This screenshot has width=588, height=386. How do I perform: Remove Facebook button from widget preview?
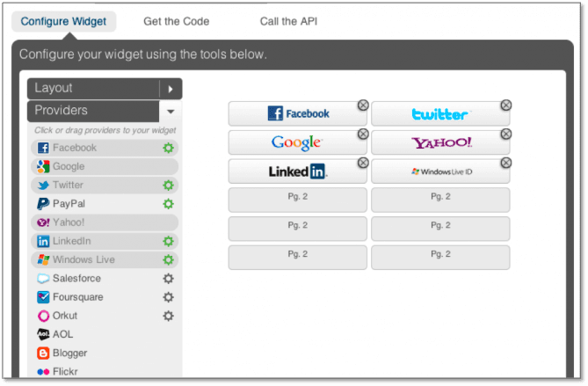pyautogui.click(x=363, y=106)
